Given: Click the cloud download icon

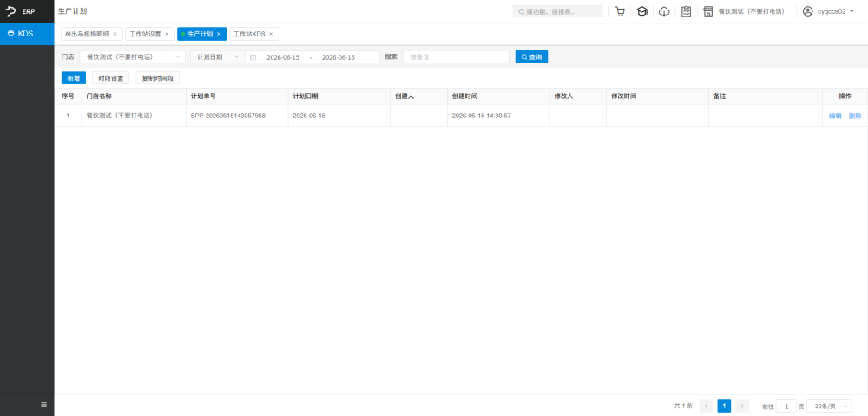Looking at the screenshot, I should (664, 11).
